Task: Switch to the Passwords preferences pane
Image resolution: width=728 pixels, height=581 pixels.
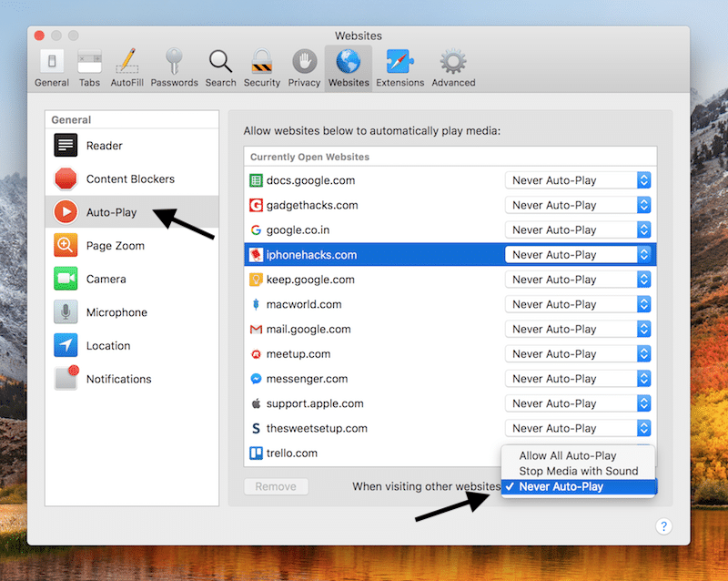Action: point(175,67)
